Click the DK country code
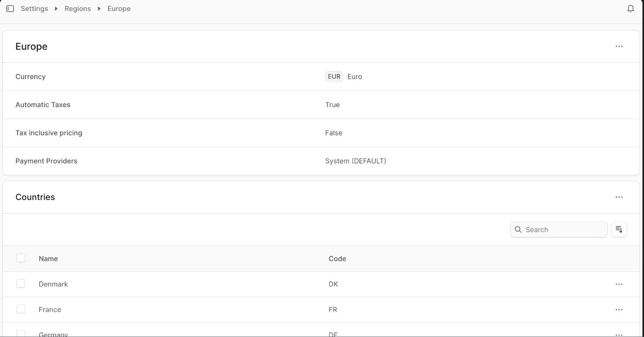This screenshot has width=644, height=337. pyautogui.click(x=333, y=284)
